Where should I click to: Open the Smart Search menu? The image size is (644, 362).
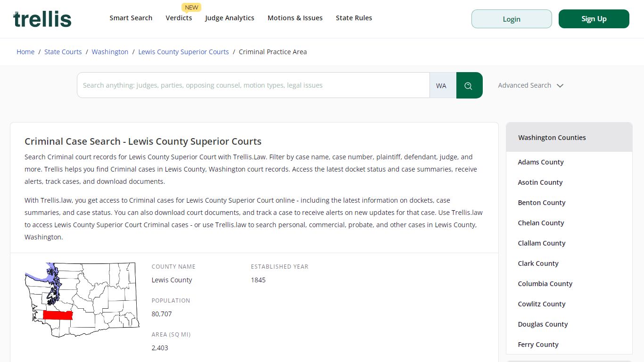point(131,18)
